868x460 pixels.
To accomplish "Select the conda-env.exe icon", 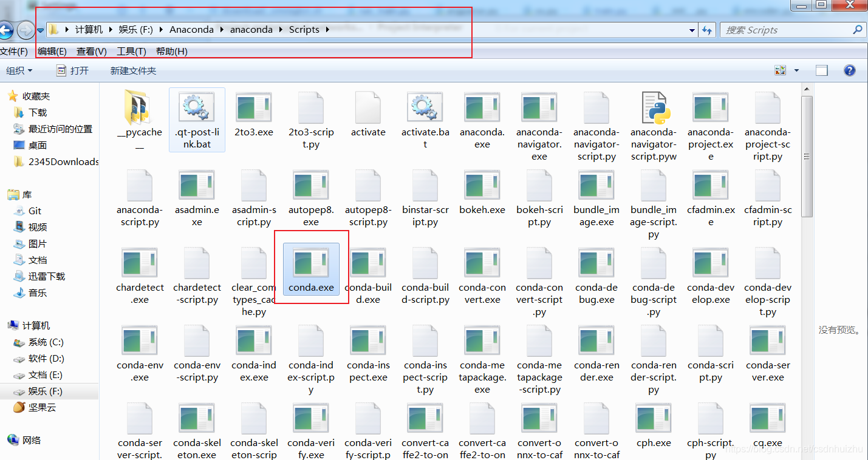I will tap(140, 341).
